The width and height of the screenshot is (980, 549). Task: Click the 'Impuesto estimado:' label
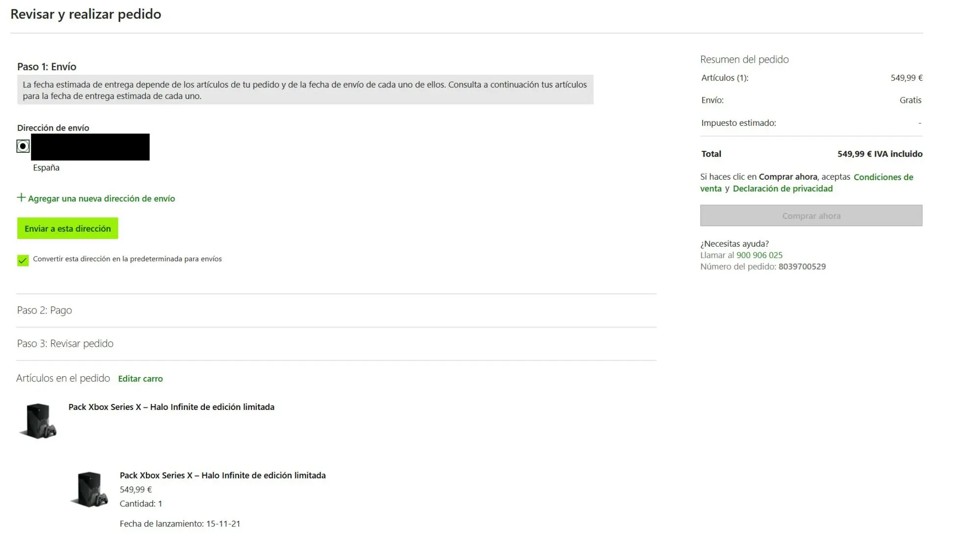[738, 123]
